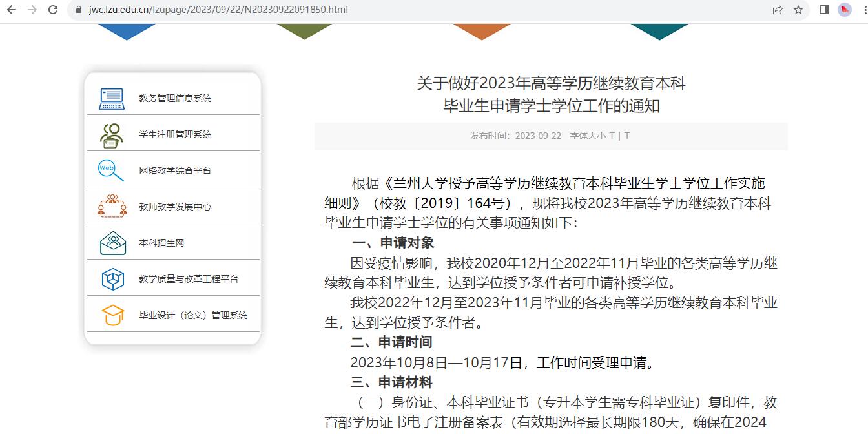
Task: Toggle the browser side panel icon
Action: [823, 10]
